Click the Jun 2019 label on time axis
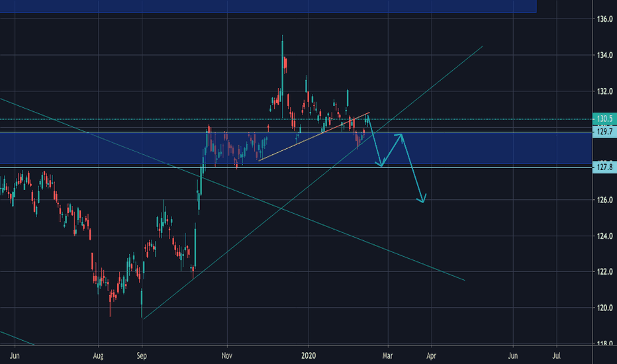The image size is (617, 364). 15,356
